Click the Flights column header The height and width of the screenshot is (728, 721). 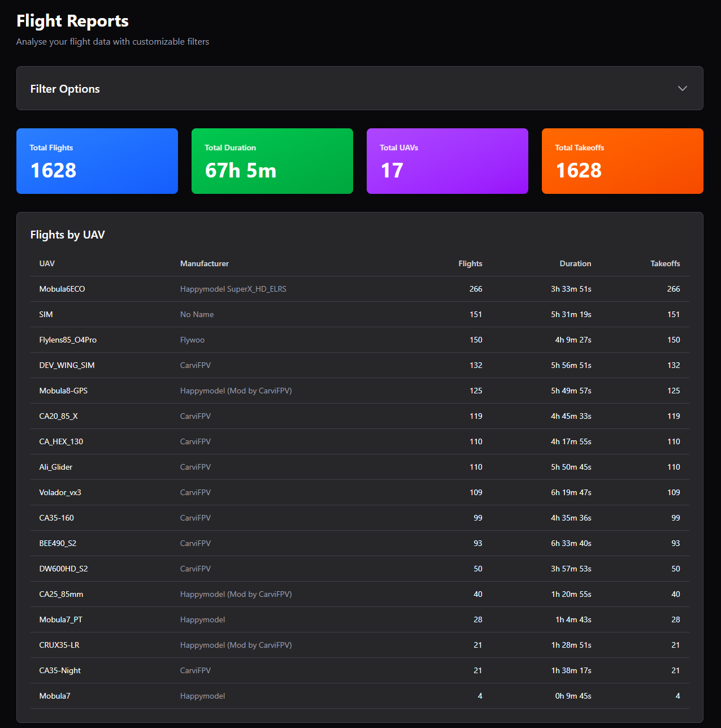coord(470,263)
